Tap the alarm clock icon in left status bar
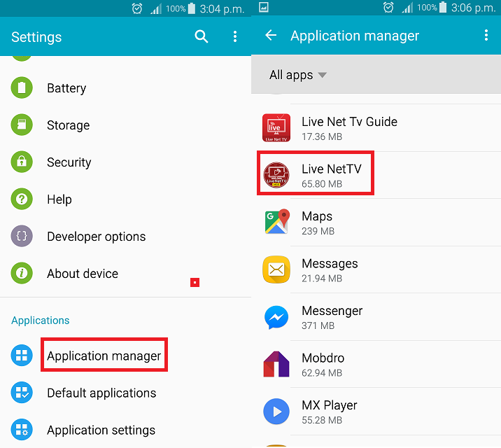 [137, 8]
